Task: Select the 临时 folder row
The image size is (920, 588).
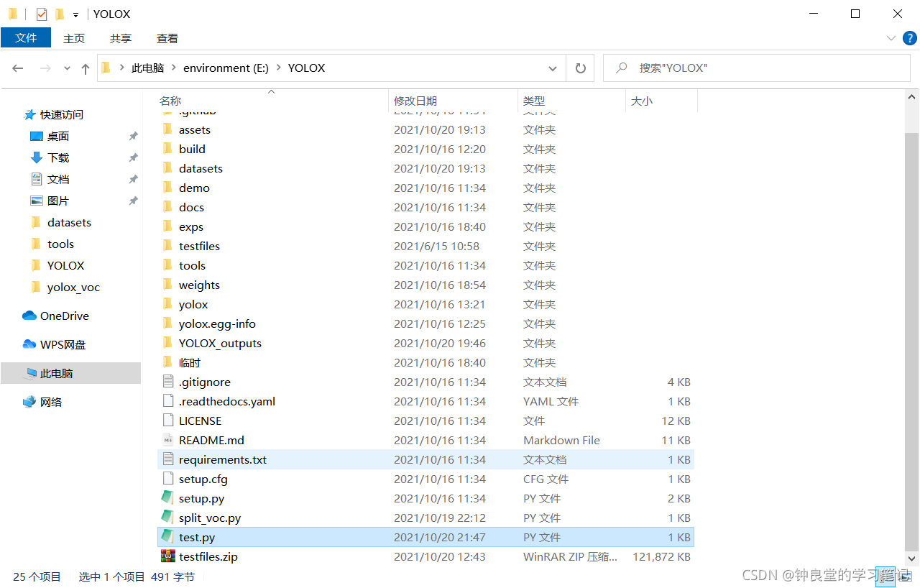Action: 425,362
